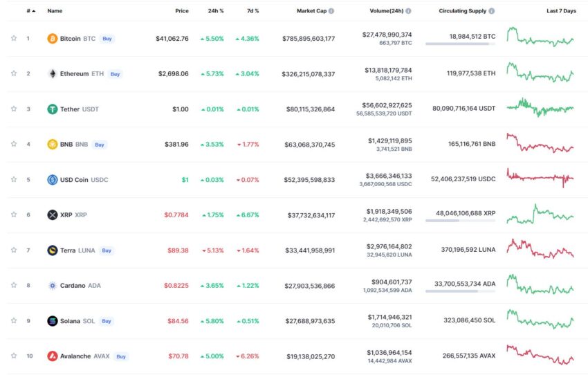Open the Tether 7-day sparkline chart
The image size is (588, 375).
pos(540,108)
